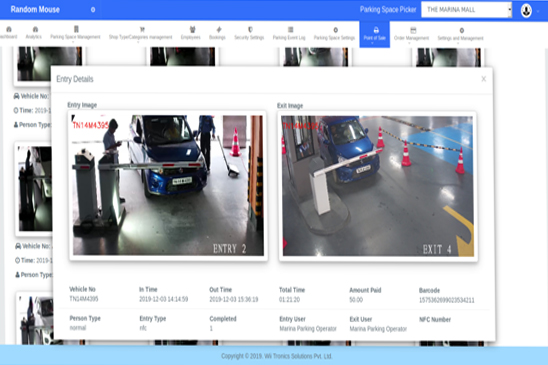The image size is (548, 365).
Task: Select Marina Parking Operator under Exit User
Action: 378,329
